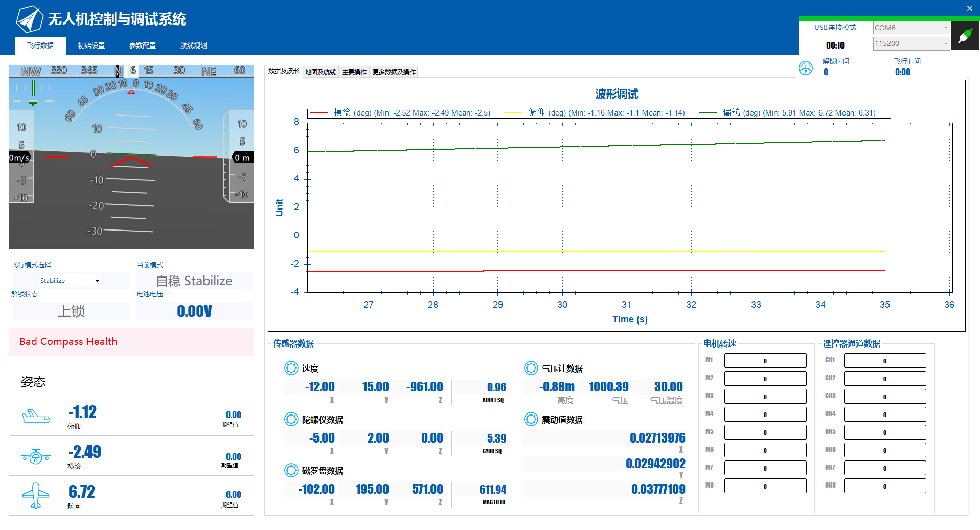Click the compass X value -102.00
Viewport: 980px width, 530px height.
coord(316,489)
